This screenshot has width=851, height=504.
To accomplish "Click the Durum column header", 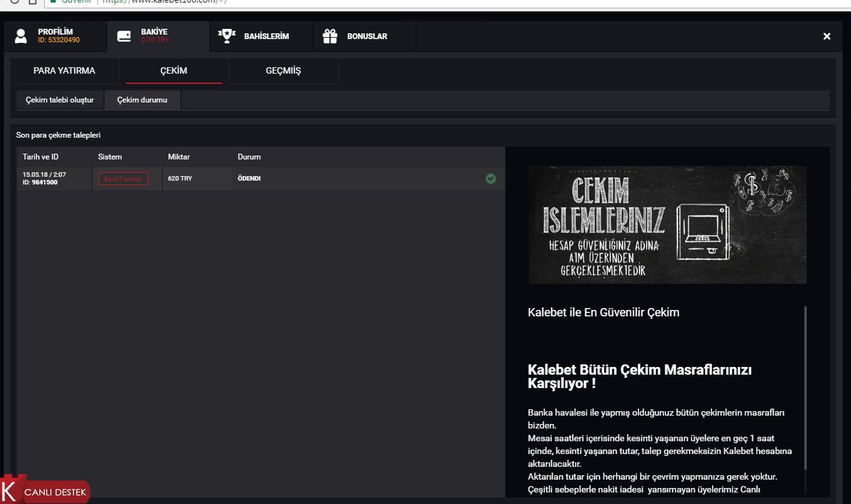I will point(249,157).
